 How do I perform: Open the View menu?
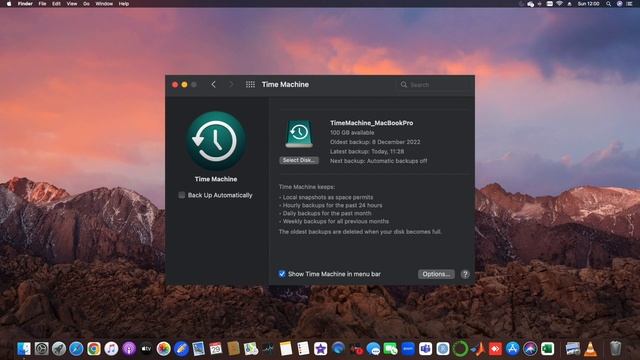(72, 4)
